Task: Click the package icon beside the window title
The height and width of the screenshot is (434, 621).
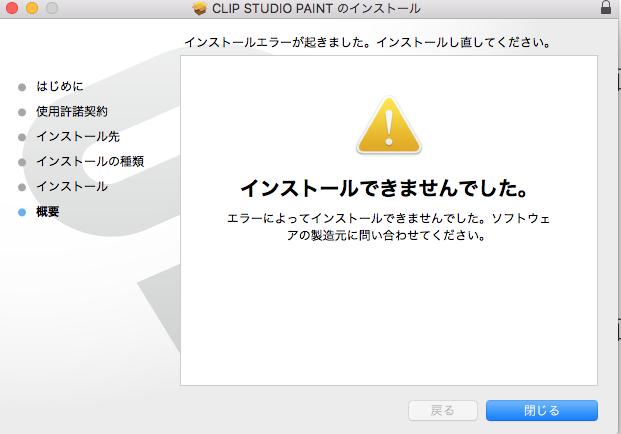Action: coord(200,8)
